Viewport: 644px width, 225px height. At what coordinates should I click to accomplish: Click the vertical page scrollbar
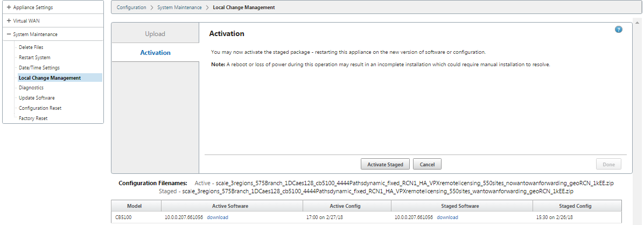point(638,121)
